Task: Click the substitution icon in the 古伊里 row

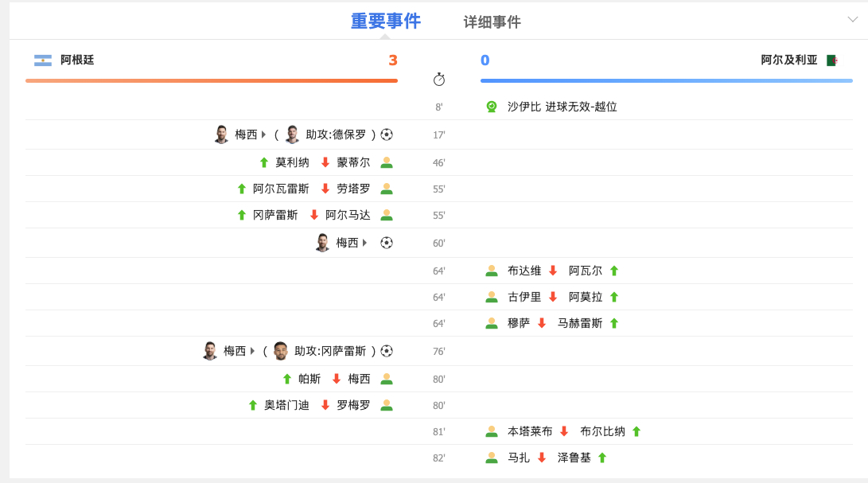Action: [491, 297]
